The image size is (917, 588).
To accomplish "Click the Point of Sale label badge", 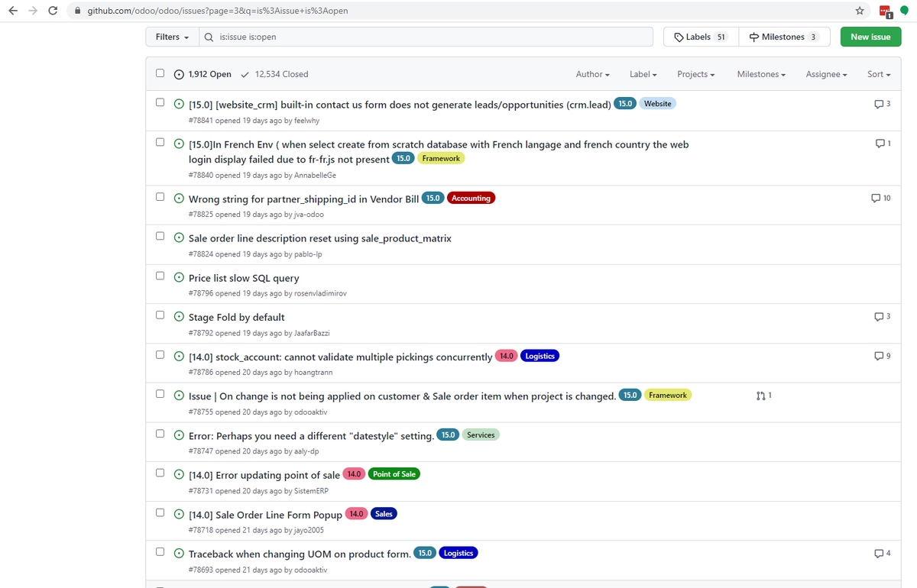I will tap(394, 474).
